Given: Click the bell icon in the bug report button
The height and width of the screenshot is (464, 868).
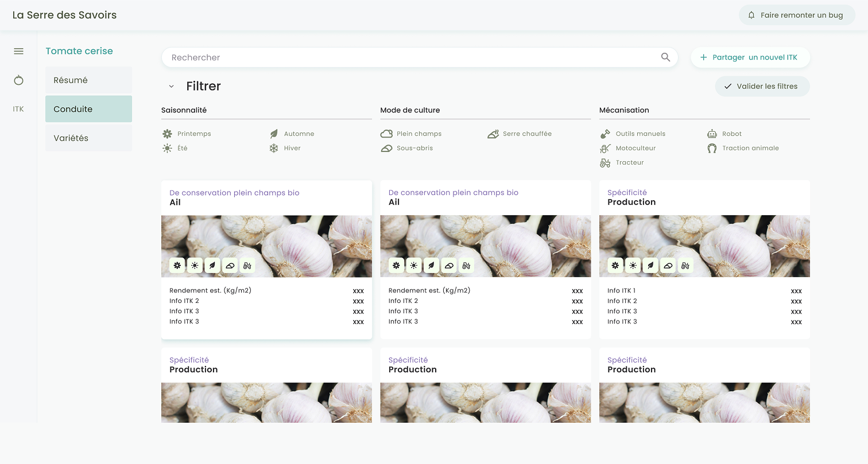Looking at the screenshot, I should click(751, 15).
